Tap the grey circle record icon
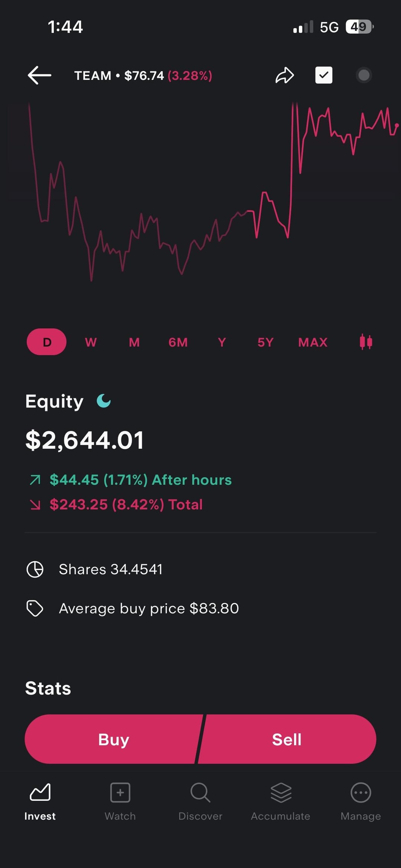 (363, 75)
